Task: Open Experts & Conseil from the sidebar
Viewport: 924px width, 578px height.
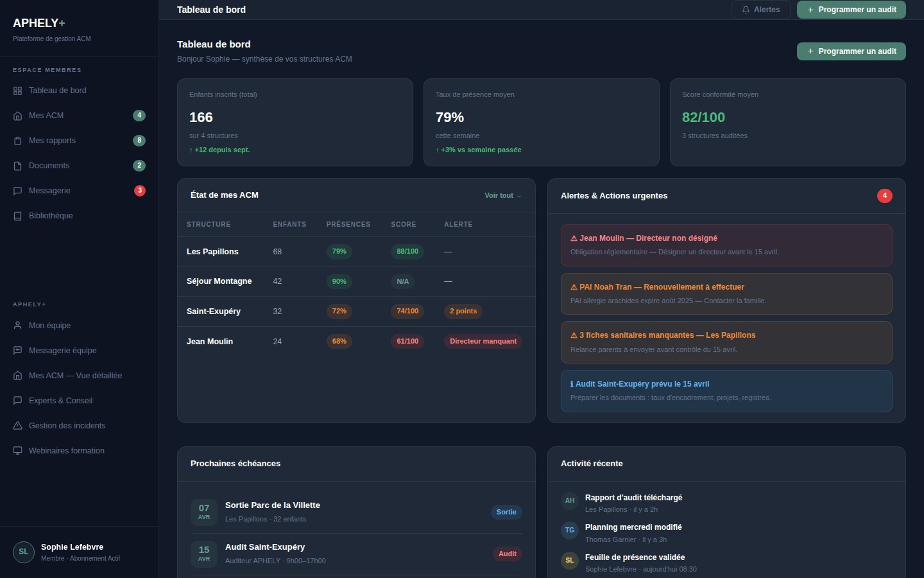Action: click(x=60, y=401)
